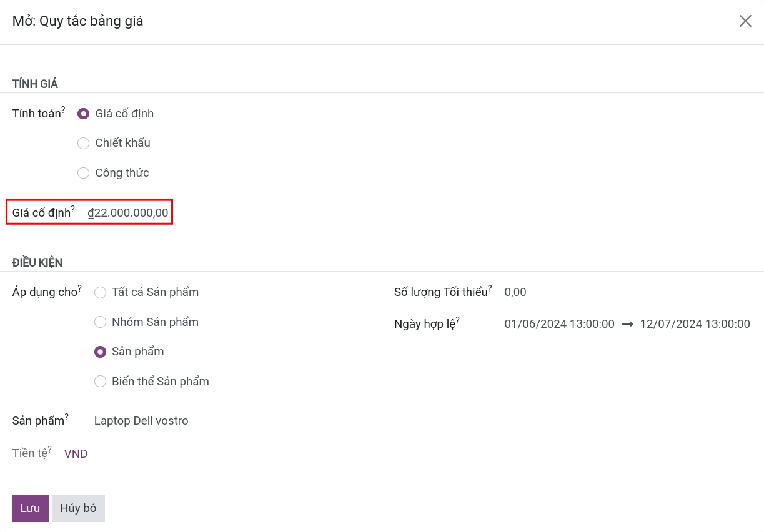Set the end date 12/07/2024 13:00:00
This screenshot has width=764, height=532.
pos(695,324)
